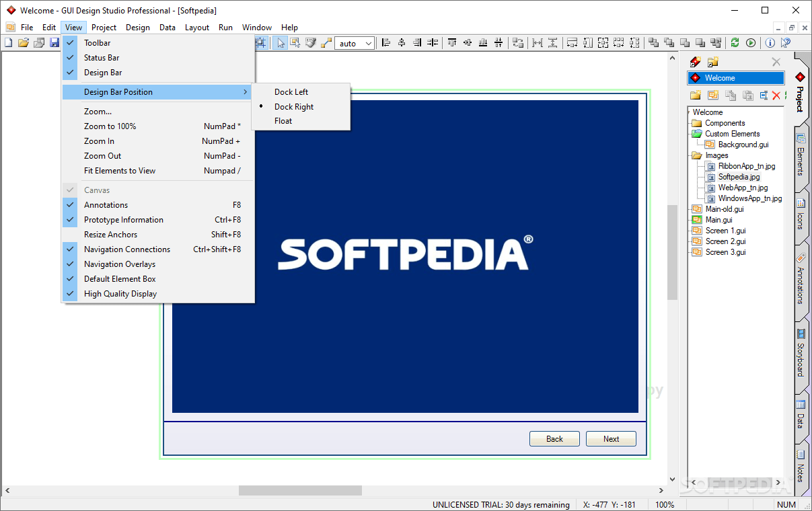Click the new design icon in Project panel
812x511 pixels.
pos(712,95)
